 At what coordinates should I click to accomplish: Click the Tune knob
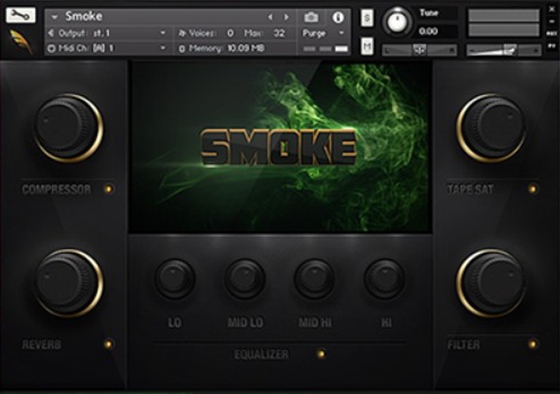click(397, 22)
